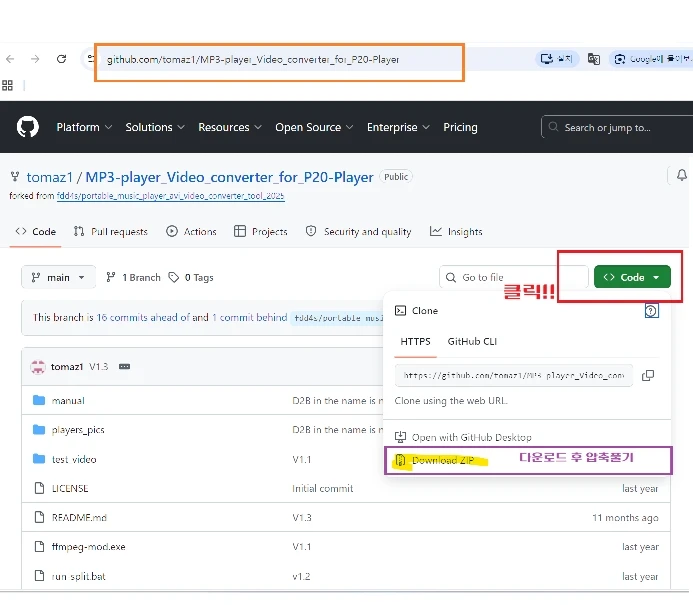
Task: Open the tomaz1 owner link in title
Action: pyautogui.click(x=50, y=177)
